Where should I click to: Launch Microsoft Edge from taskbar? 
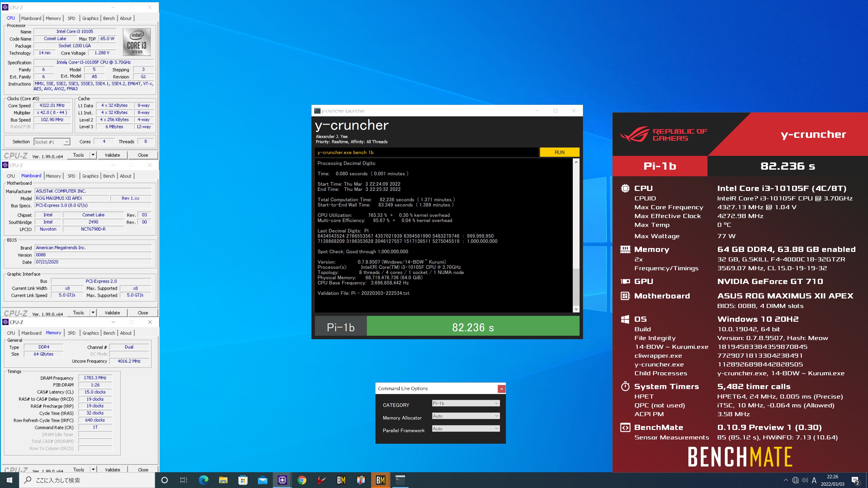[203, 480]
